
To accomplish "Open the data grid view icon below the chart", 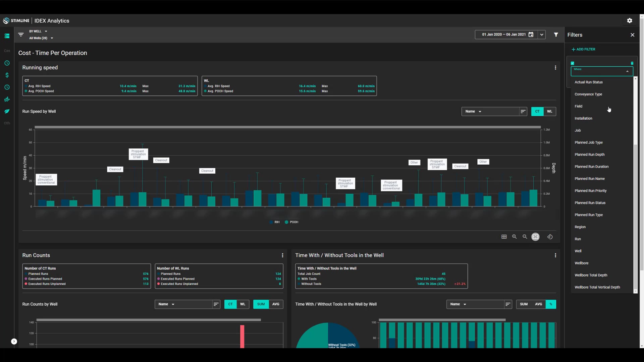I will click(504, 237).
